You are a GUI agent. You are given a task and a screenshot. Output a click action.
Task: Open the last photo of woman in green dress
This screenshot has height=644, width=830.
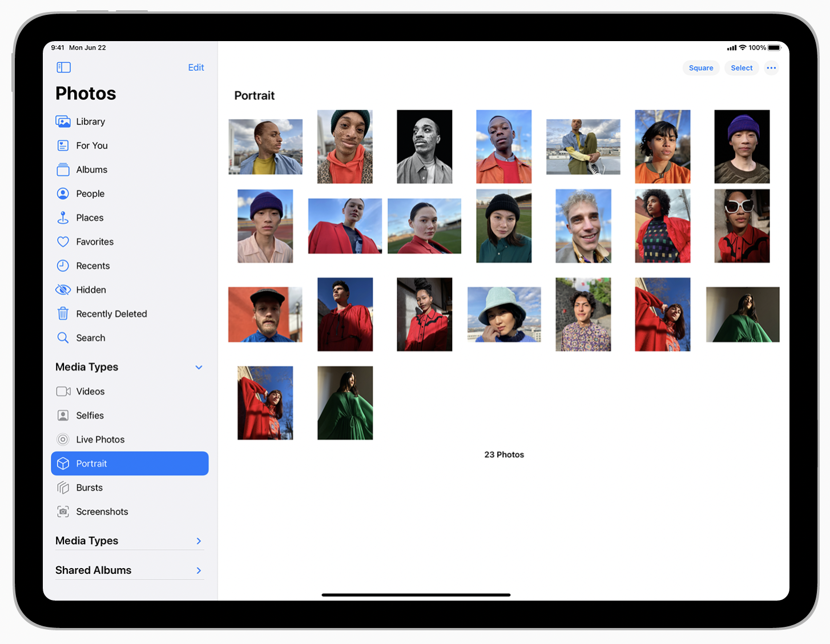345,403
